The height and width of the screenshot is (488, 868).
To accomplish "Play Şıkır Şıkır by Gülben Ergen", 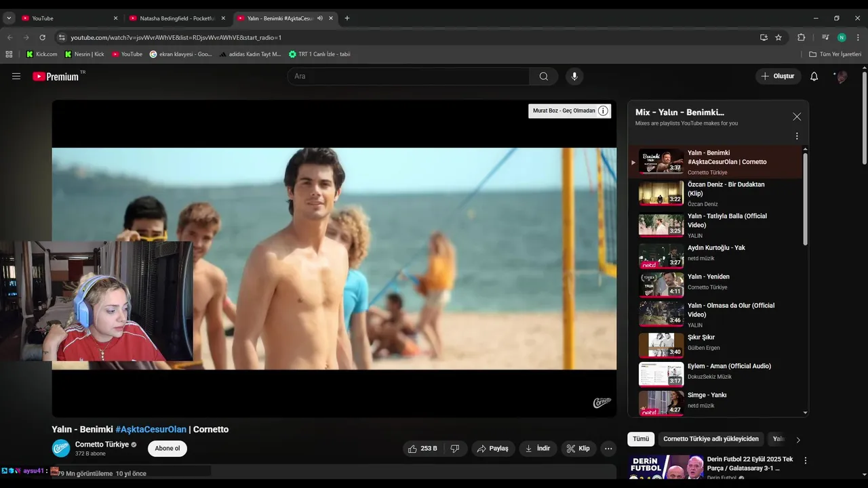I will click(x=715, y=345).
